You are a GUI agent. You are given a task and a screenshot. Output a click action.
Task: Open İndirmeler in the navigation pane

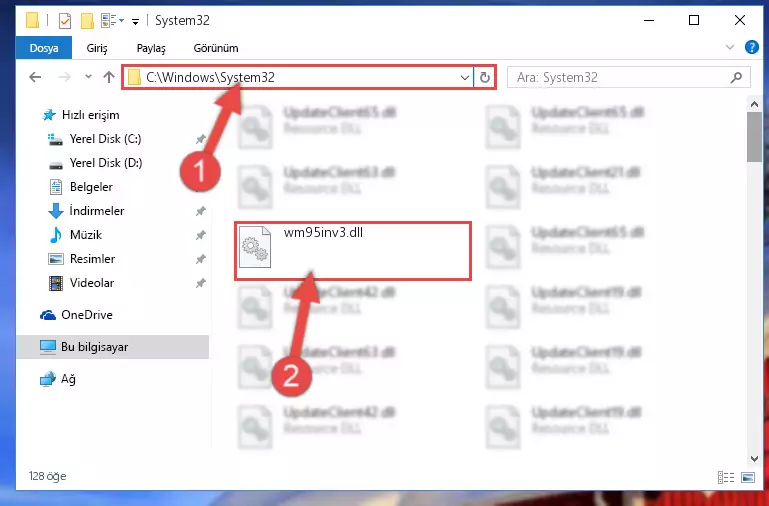(97, 211)
